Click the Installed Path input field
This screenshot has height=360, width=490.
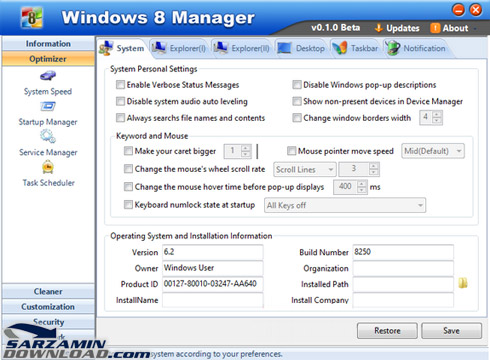(403, 284)
